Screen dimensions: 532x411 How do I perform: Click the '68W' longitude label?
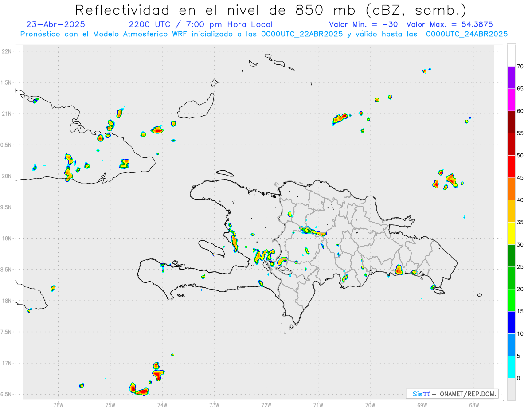(474, 405)
